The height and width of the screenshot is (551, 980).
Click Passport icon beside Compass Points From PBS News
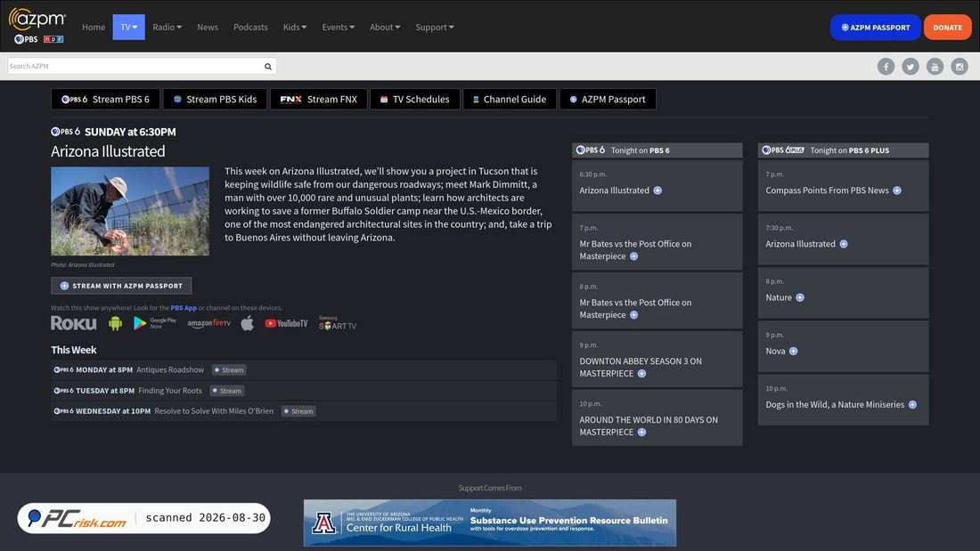[x=897, y=190]
